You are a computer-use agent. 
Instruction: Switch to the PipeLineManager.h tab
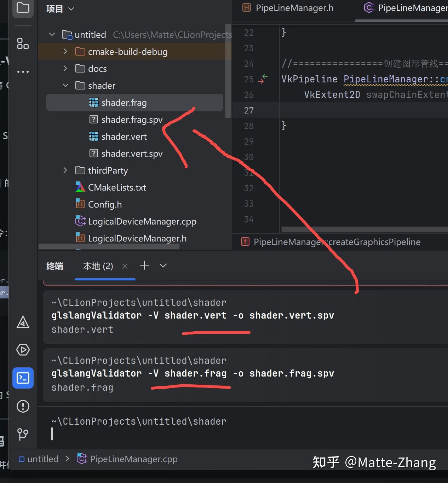point(294,8)
